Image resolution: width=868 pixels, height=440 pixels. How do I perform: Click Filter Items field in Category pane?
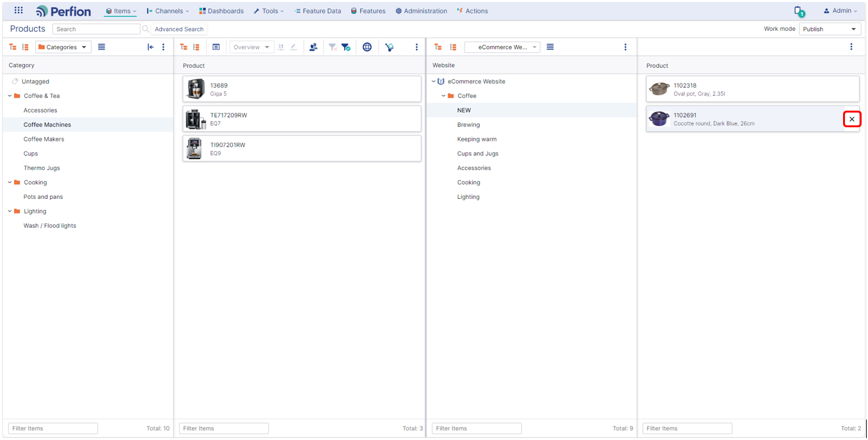coord(53,428)
